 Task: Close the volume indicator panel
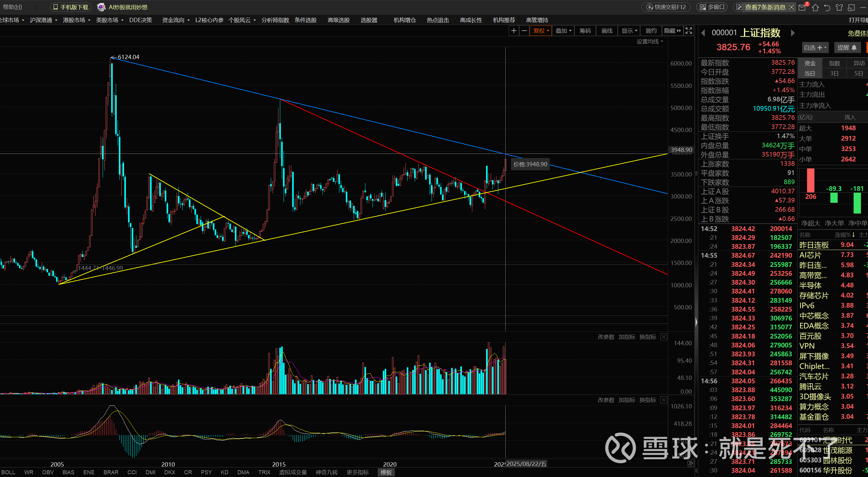663,337
